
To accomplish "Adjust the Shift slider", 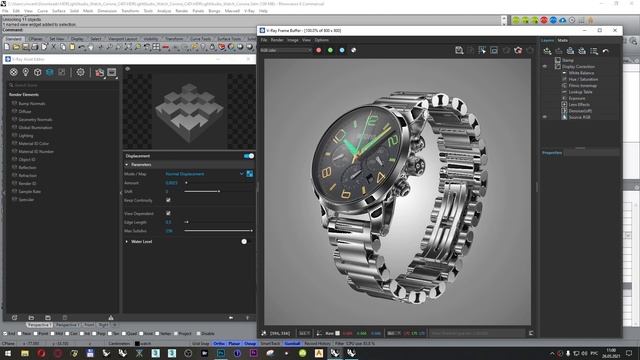I will tap(218, 191).
